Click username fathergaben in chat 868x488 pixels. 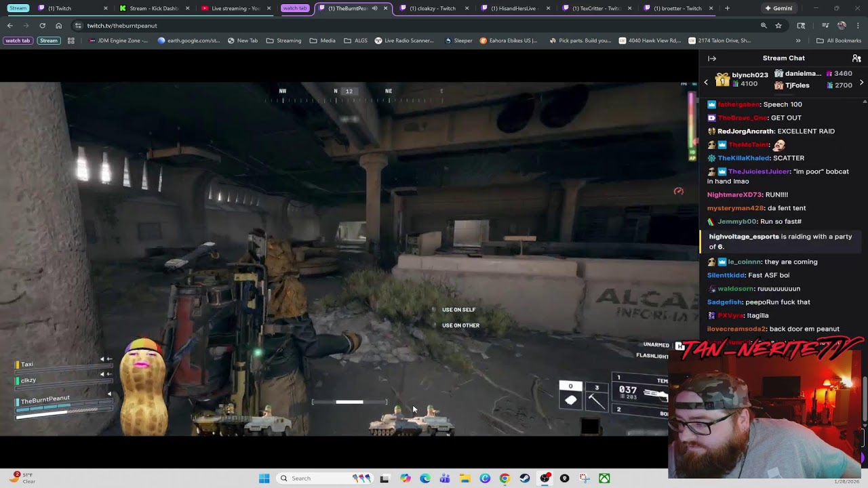point(738,104)
